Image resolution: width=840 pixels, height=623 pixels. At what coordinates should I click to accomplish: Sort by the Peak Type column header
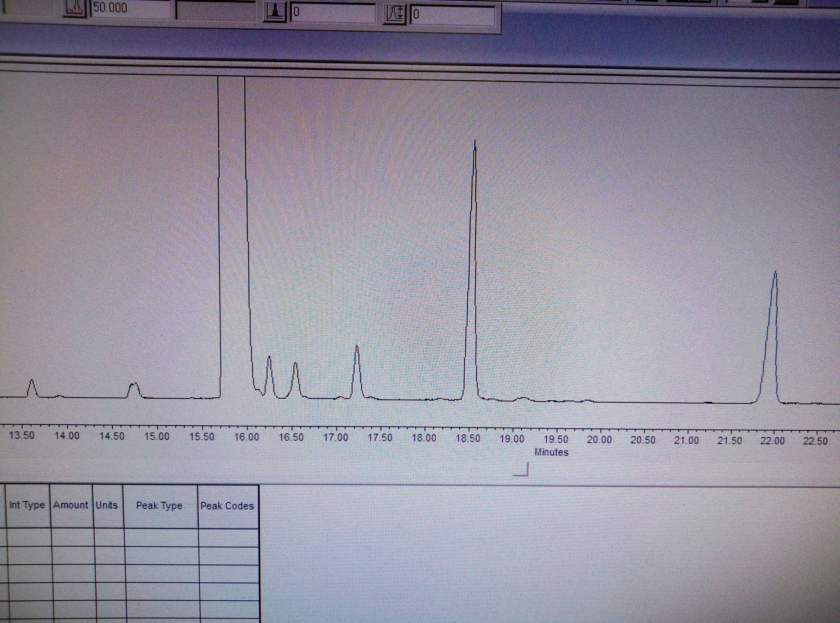pyautogui.click(x=159, y=506)
